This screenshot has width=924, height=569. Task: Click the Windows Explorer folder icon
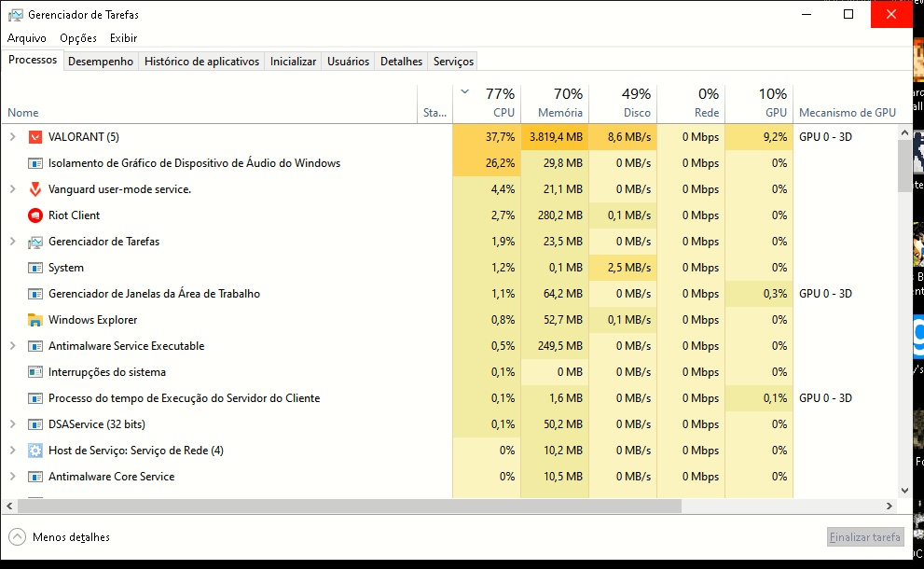click(x=35, y=320)
